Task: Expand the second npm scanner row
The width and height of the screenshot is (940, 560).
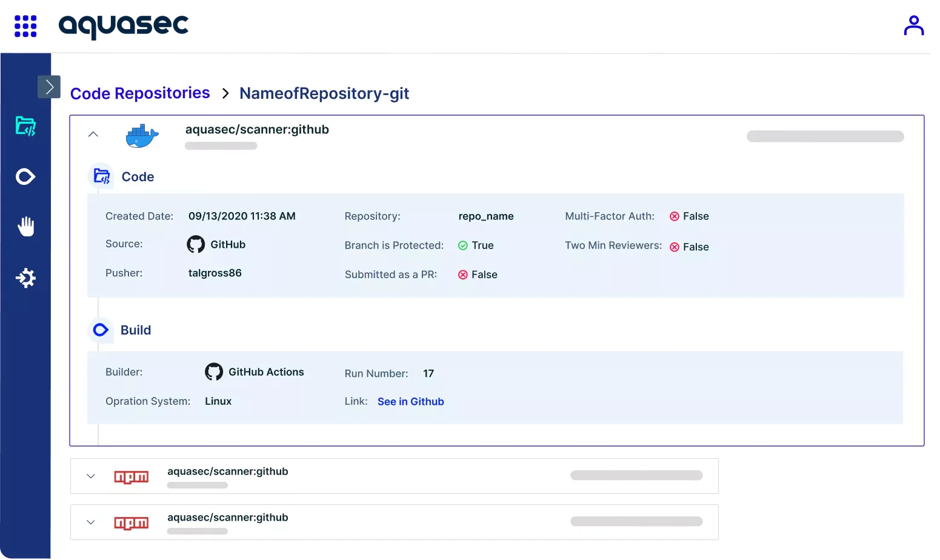Action: click(91, 522)
